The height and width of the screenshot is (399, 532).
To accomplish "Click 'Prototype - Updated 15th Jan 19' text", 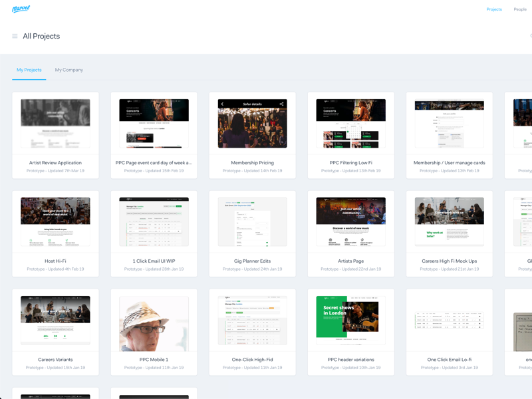I will pos(55,368).
